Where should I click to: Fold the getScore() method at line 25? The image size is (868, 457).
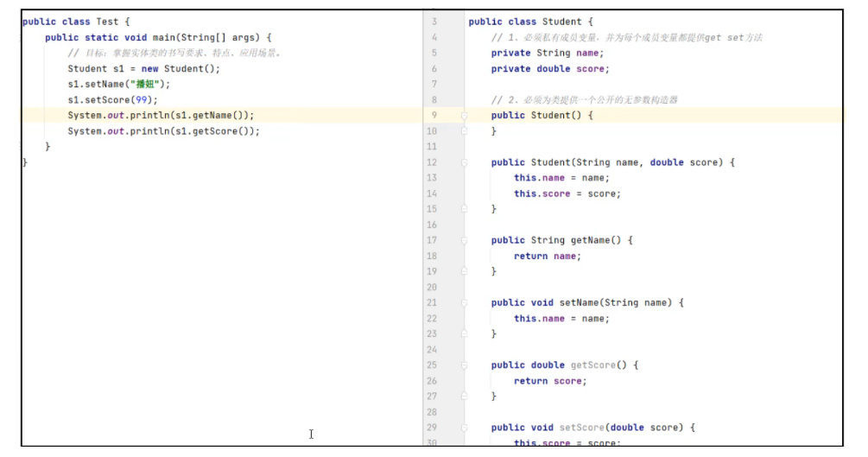(x=464, y=365)
